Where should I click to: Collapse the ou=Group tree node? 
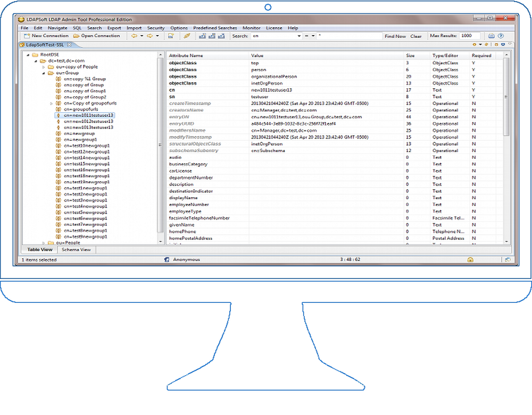pyautogui.click(x=44, y=73)
